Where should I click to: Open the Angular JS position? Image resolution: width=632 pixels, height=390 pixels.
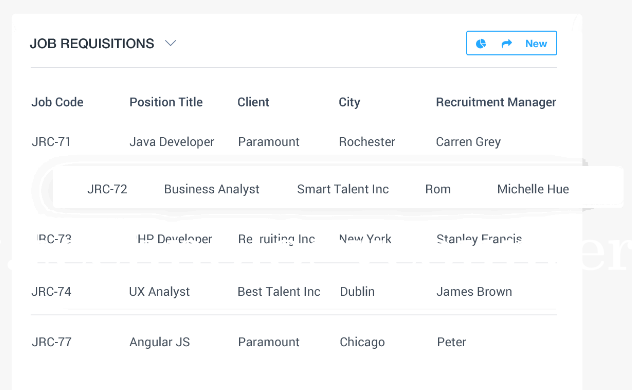159,342
